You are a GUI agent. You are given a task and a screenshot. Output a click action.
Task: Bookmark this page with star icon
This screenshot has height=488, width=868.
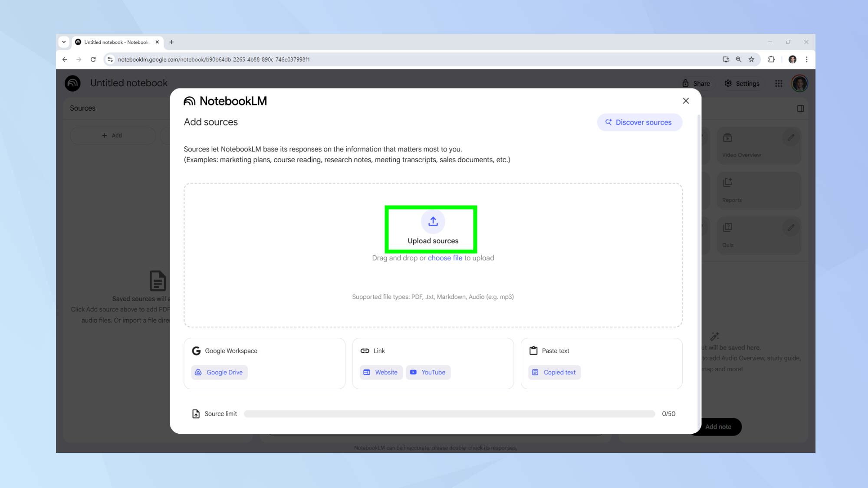pyautogui.click(x=751, y=59)
